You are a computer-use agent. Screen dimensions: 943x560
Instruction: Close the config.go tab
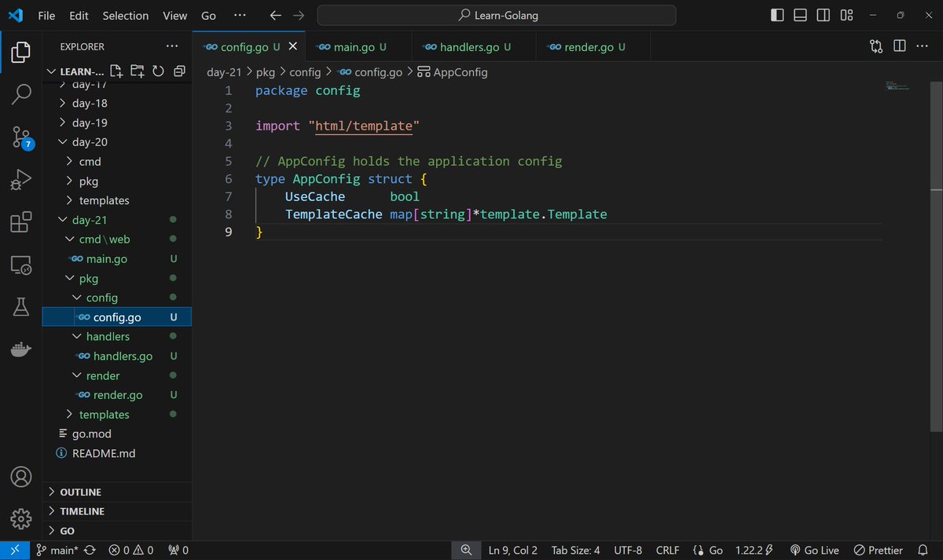click(x=293, y=47)
